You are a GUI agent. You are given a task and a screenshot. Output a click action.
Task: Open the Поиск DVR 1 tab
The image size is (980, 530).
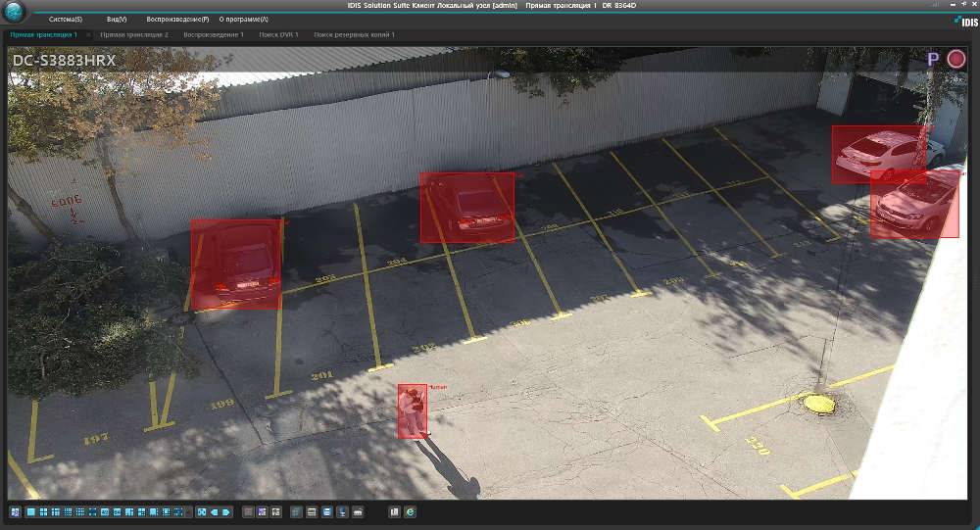pyautogui.click(x=279, y=35)
